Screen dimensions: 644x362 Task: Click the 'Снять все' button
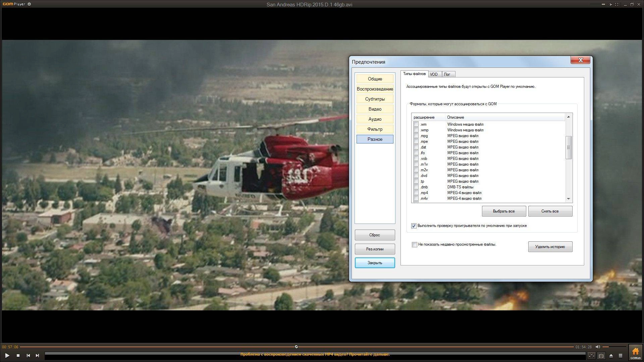pos(550,211)
